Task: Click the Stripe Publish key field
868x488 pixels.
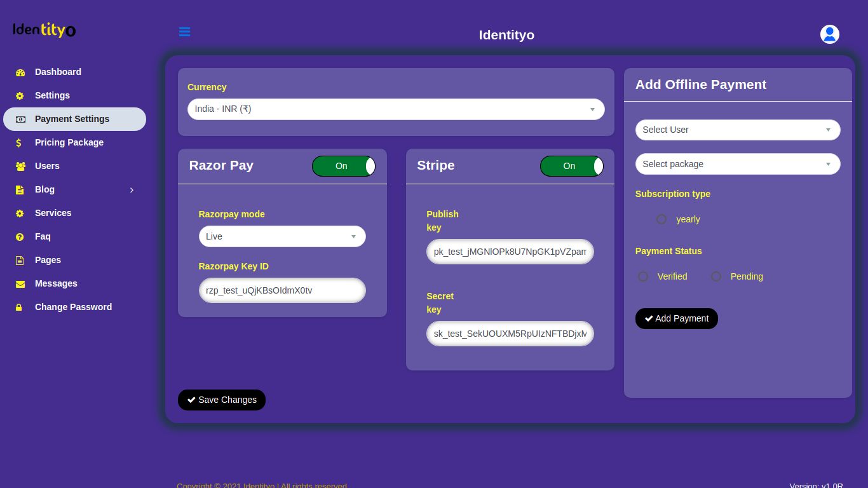Action: 510,252
